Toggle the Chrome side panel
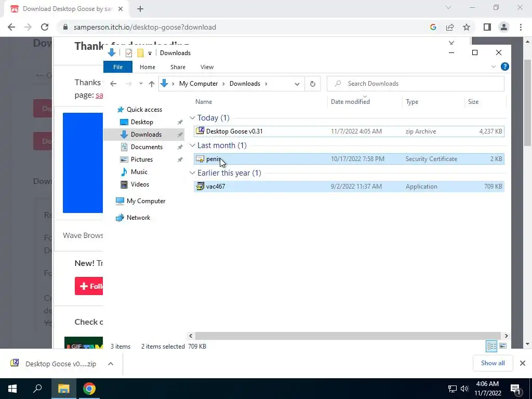The image size is (532, 399). coord(487,27)
